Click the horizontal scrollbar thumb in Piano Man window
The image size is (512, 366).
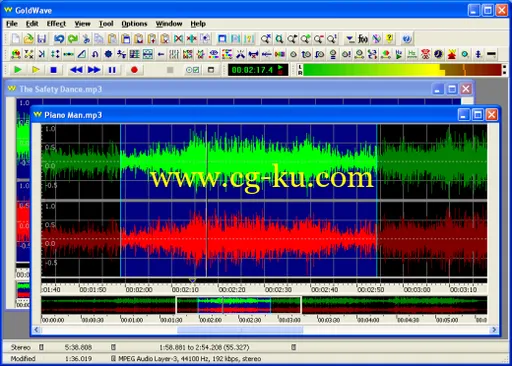240,330
